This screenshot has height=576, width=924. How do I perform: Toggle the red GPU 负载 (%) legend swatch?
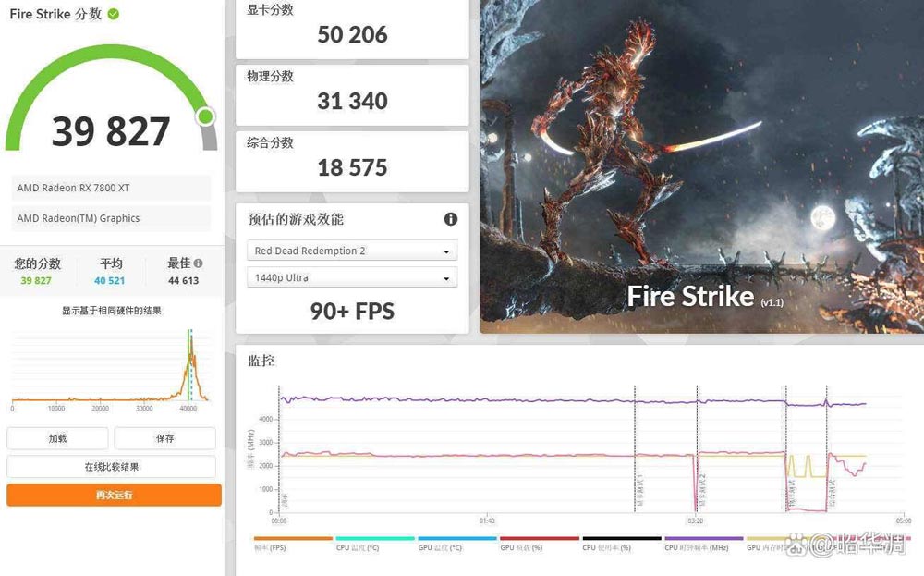[x=540, y=538]
